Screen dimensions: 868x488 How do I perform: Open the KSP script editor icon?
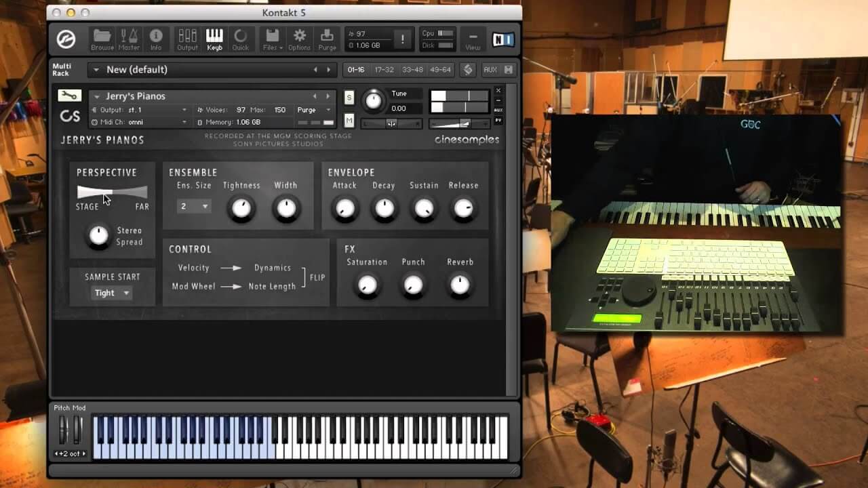[468, 70]
